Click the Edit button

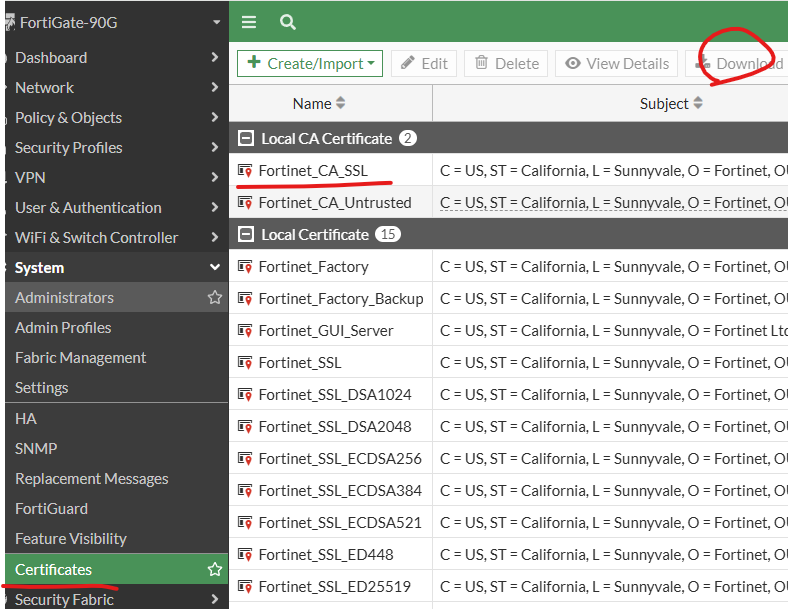(424, 63)
